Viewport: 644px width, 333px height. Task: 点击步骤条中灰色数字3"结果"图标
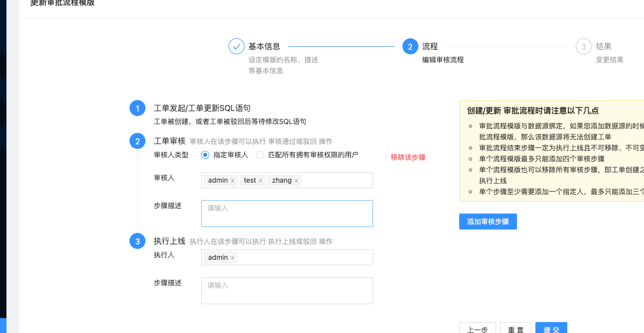(x=583, y=46)
